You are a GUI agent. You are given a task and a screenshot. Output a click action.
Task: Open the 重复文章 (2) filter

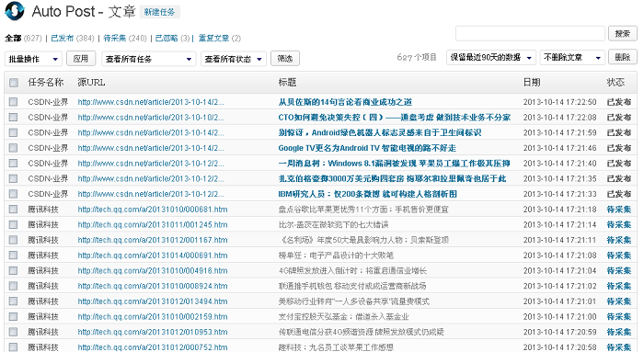coord(219,39)
